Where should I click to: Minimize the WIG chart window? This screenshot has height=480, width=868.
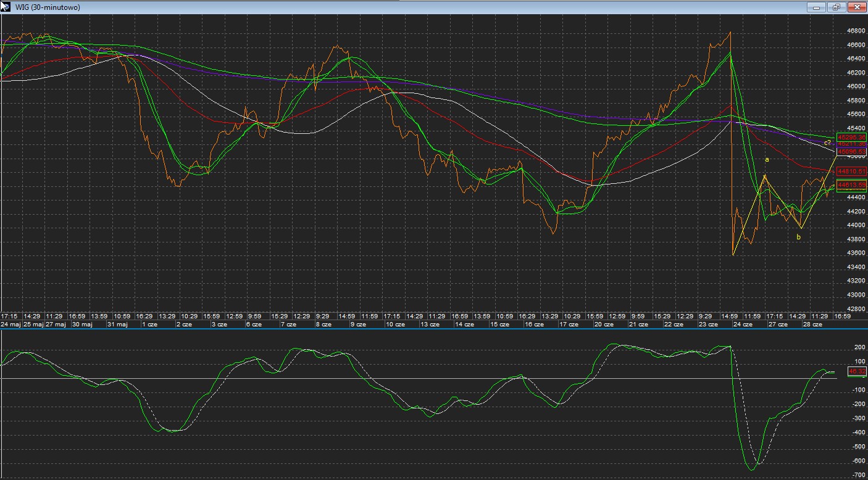click(817, 7)
